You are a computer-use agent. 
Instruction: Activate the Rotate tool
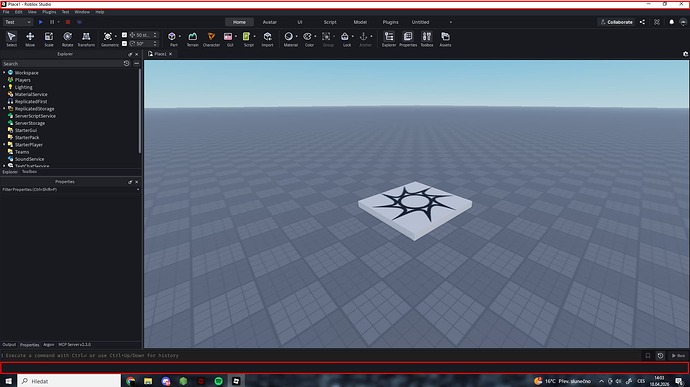tap(67, 39)
